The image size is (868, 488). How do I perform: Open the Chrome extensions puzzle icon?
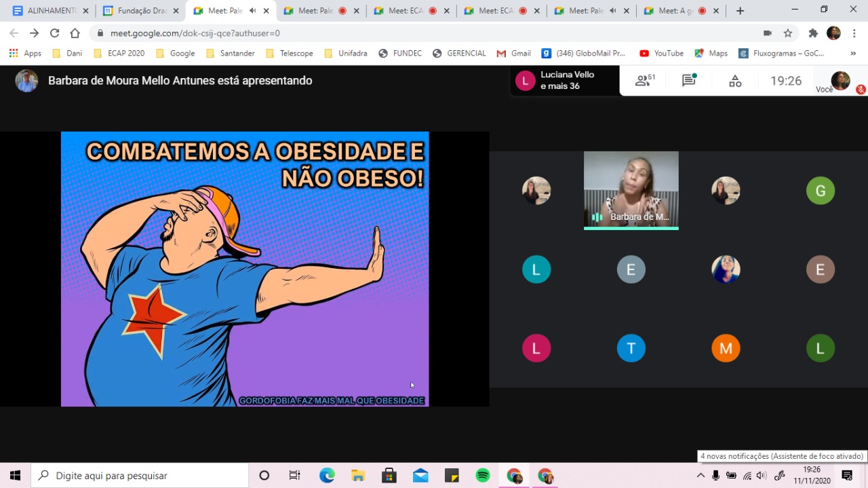click(813, 33)
